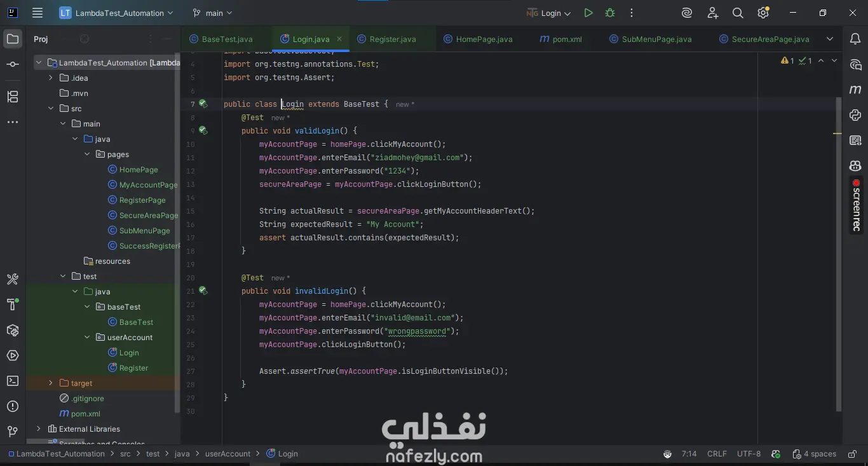Expand the .idea folder
This screenshot has height=466, width=868.
(x=51, y=78)
